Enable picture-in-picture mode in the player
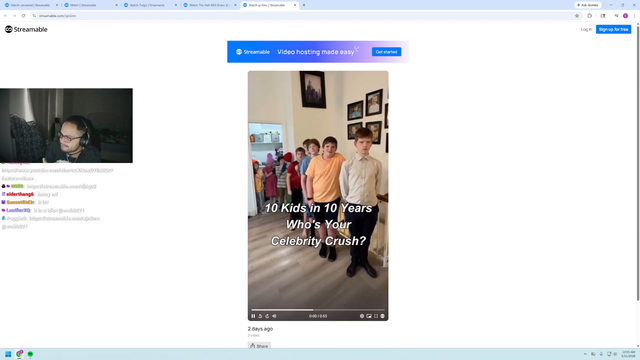640x360 pixels. pos(369,316)
